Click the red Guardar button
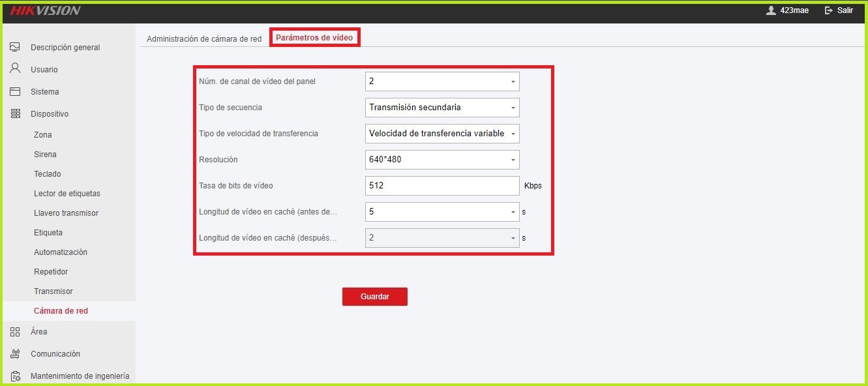The width and height of the screenshot is (868, 386). coord(375,297)
